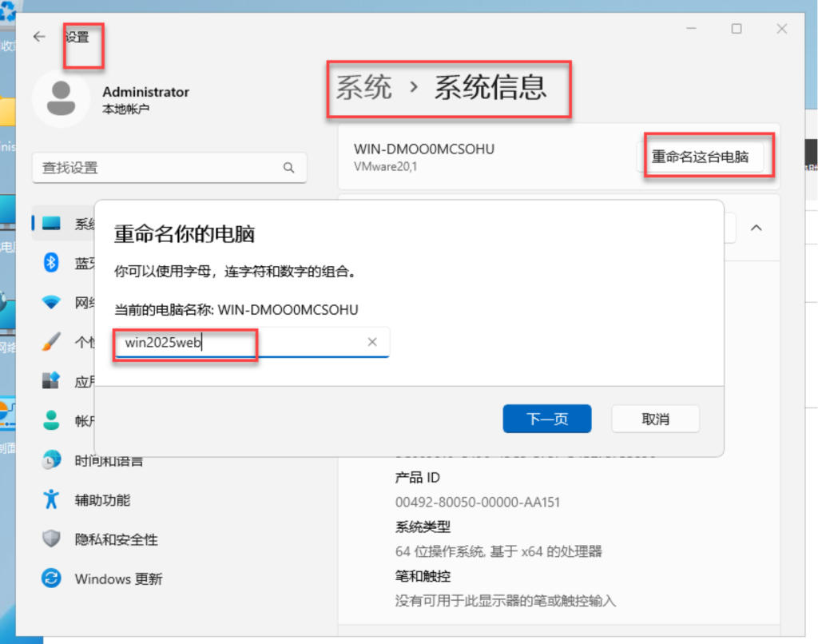Open the Personalization paintbrush icon
Image resolution: width=818 pixels, height=644 pixels.
[51, 341]
